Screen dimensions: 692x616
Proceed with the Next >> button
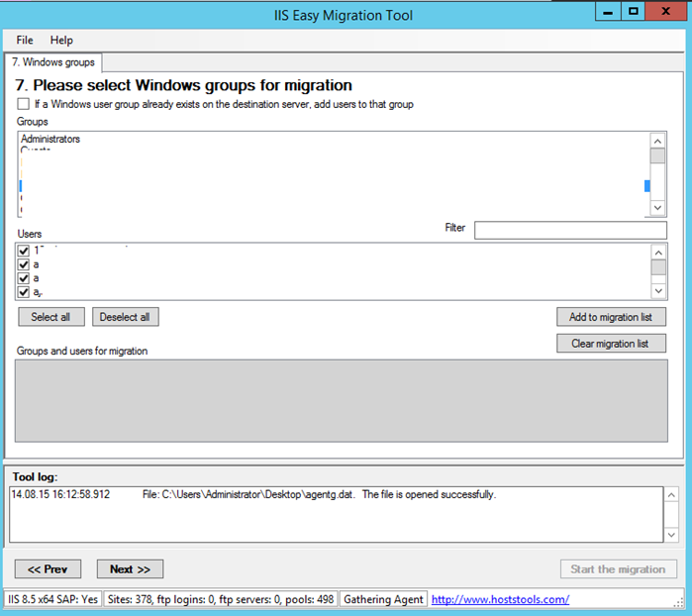coord(131,569)
